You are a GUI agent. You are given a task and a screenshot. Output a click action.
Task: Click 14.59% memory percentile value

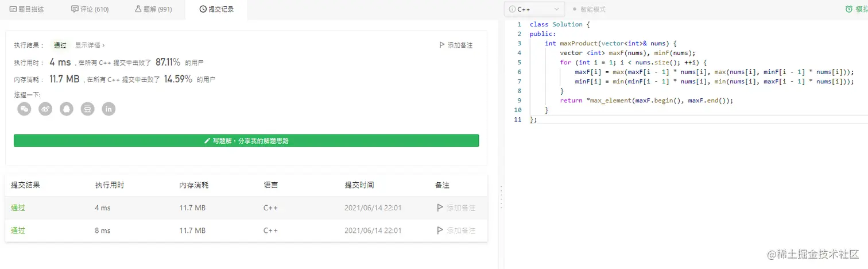(179, 79)
